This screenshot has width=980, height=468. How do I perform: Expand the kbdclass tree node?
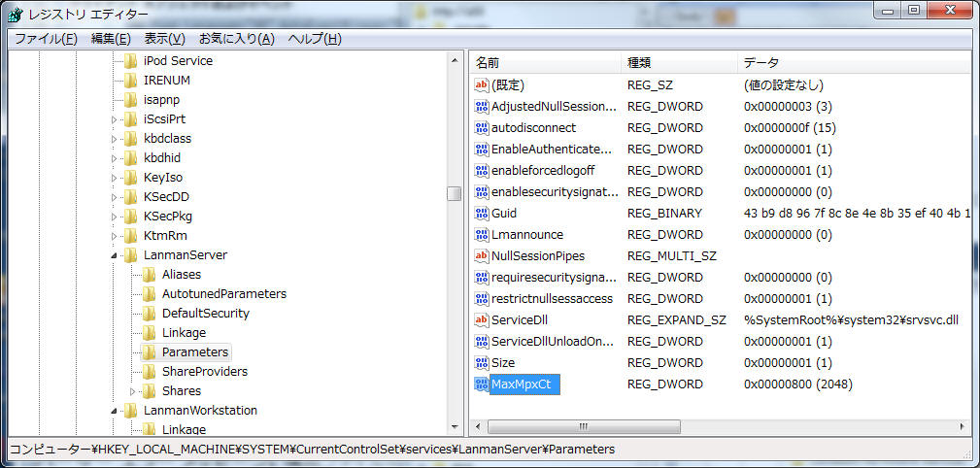coord(116,139)
